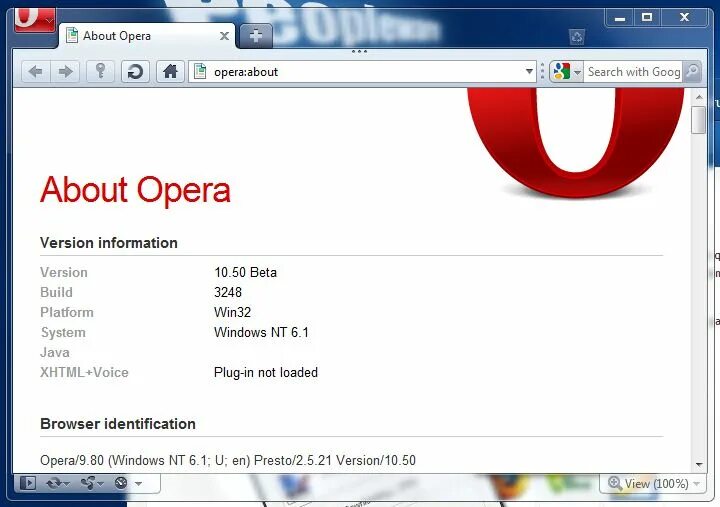Click the vertical scrollbar thumb
The image size is (720, 507).
[699, 120]
